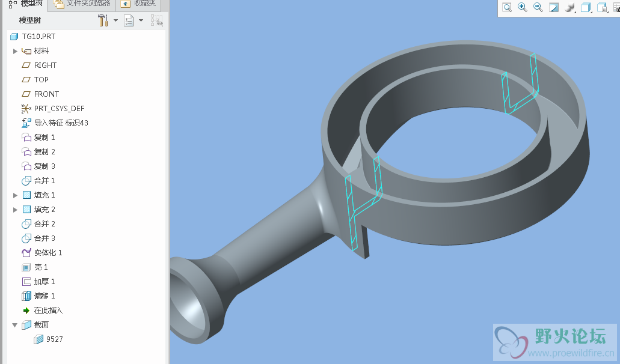Screen dimensions: 620x364
Task: Click the 合并 2 merge icon
Action: [26, 224]
